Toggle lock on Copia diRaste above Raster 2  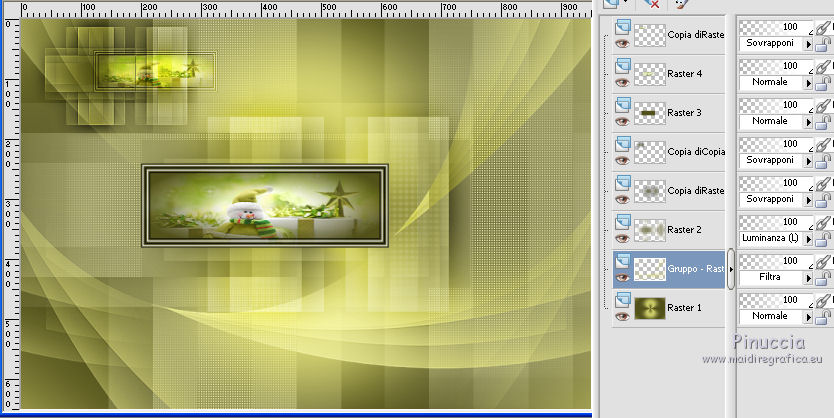pyautogui.click(x=822, y=200)
